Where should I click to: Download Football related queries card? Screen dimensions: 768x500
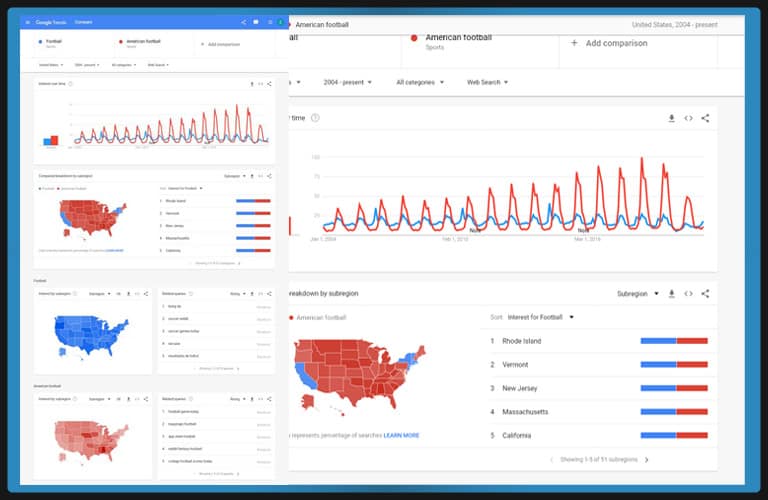pyautogui.click(x=252, y=294)
